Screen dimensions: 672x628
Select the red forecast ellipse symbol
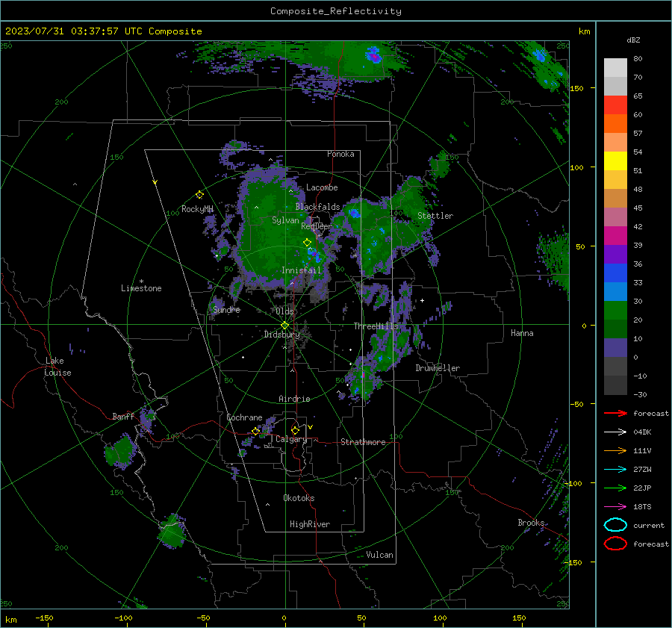click(615, 544)
